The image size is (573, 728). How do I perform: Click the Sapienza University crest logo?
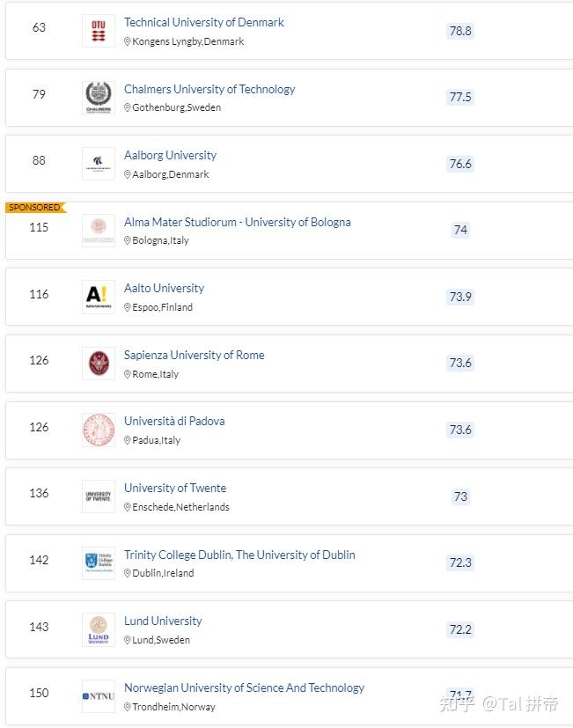[99, 363]
